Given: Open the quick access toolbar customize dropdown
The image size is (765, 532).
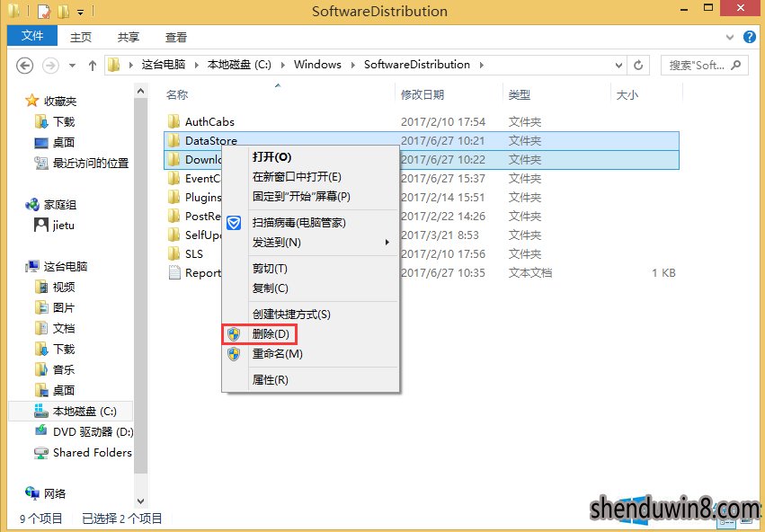Looking at the screenshot, I should coord(81,12).
